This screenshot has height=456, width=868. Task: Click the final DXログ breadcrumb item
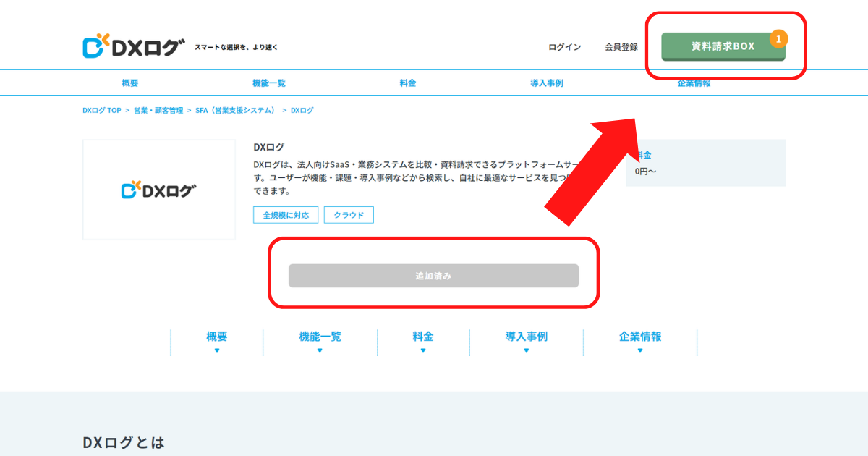tap(302, 111)
